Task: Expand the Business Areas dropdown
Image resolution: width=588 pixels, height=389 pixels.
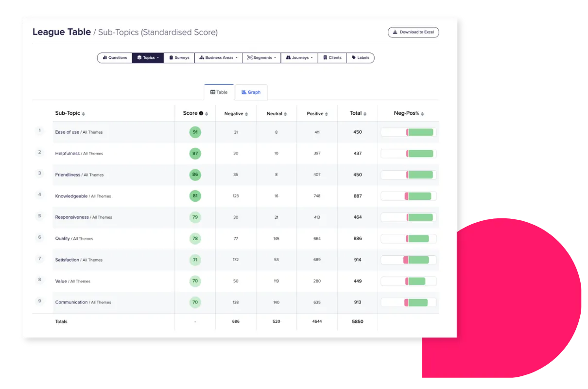Action: coord(238,58)
